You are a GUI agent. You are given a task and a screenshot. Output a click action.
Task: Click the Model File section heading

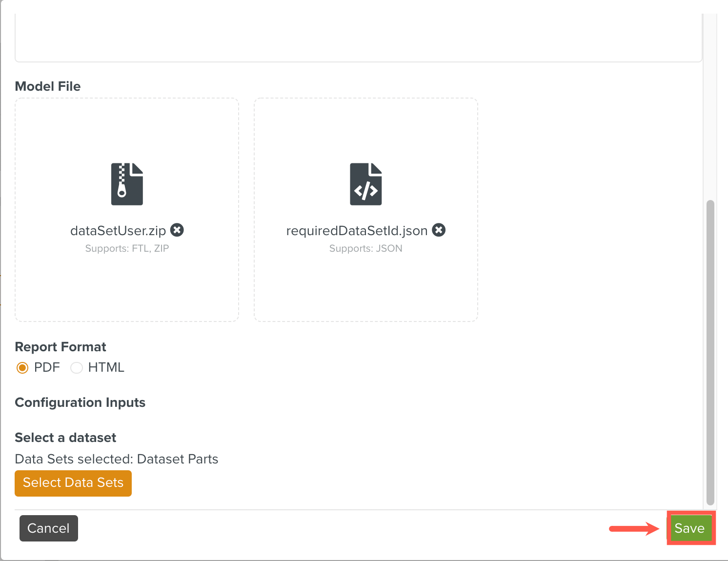point(48,86)
